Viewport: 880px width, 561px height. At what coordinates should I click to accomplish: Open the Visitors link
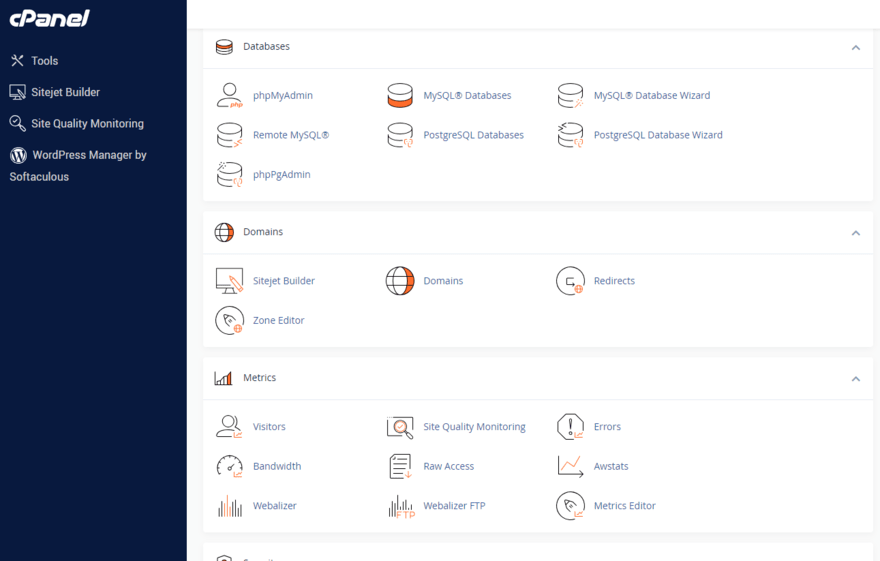click(x=269, y=426)
